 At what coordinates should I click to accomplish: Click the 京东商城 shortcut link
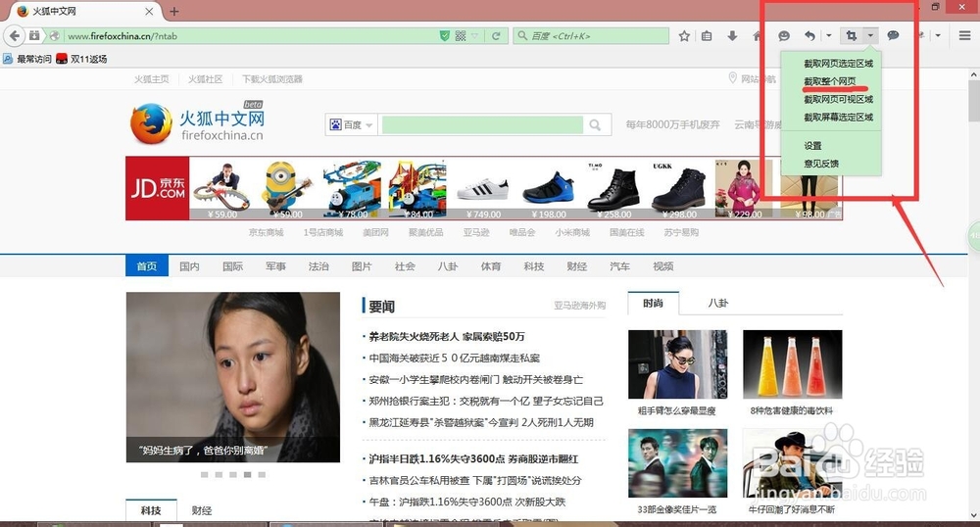(267, 232)
